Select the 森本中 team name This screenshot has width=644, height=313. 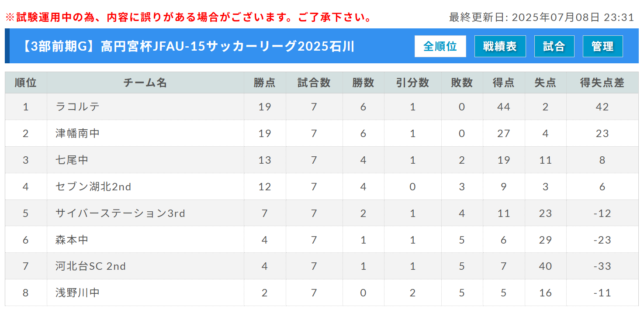click(72, 240)
